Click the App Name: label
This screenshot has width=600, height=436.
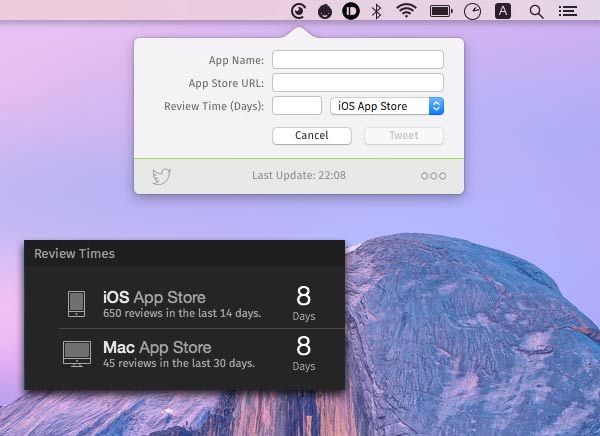[236, 60]
